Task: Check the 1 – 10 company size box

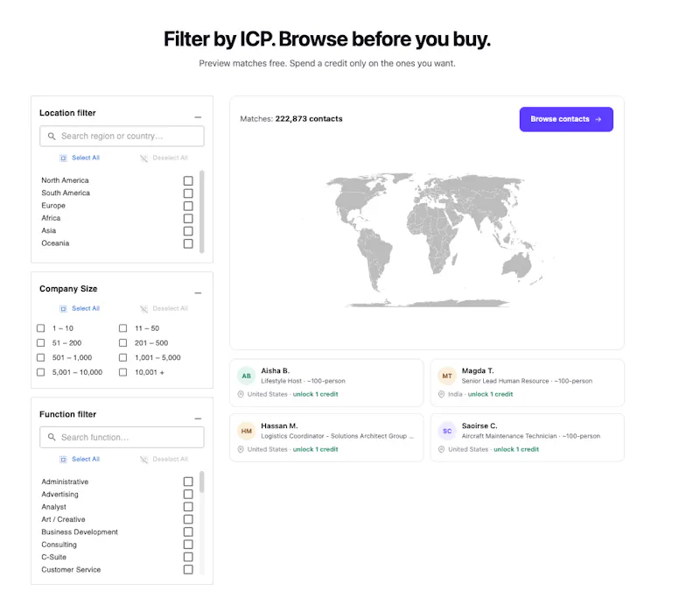Action: [x=40, y=327]
